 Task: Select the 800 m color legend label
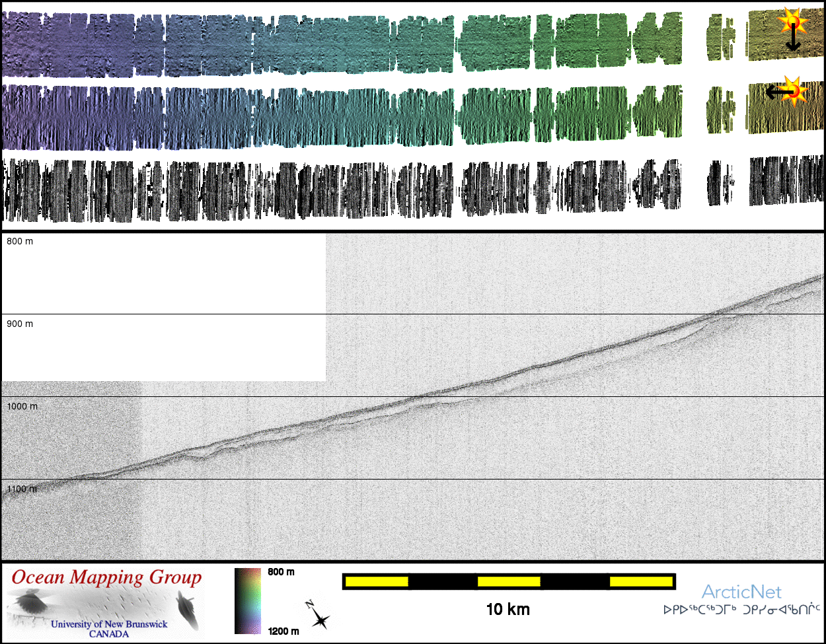(281, 572)
